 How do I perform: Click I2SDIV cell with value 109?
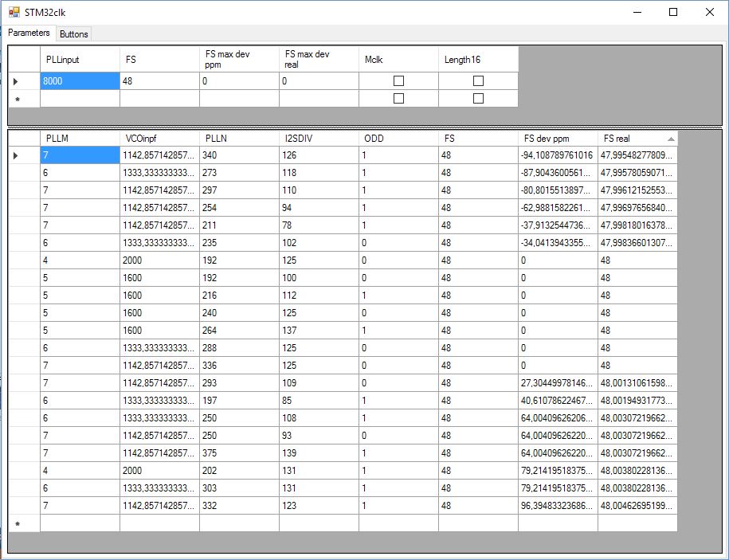[x=319, y=383]
